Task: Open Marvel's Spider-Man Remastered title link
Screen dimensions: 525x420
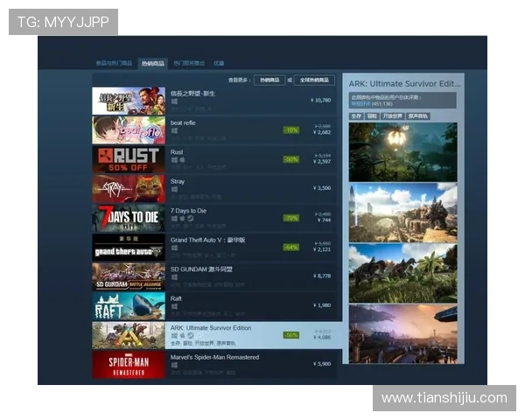Action: 214,357
